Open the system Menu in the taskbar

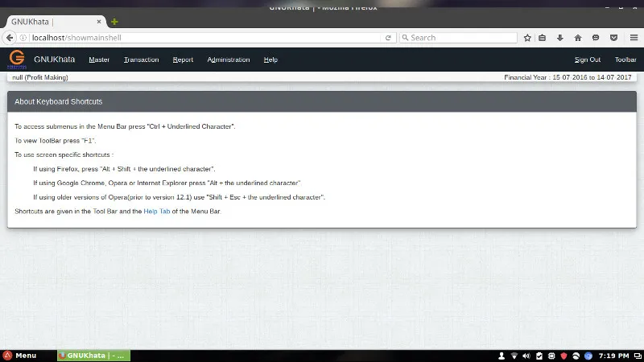(x=19, y=356)
